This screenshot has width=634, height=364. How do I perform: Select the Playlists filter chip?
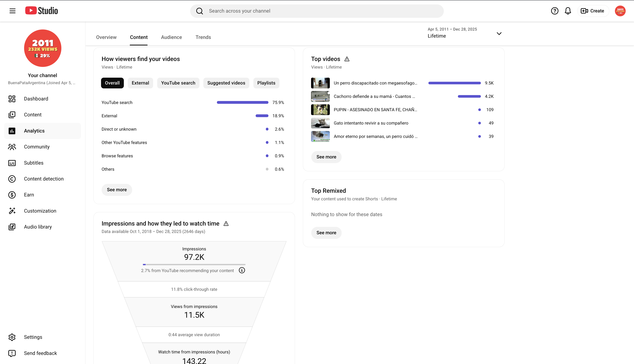(266, 83)
